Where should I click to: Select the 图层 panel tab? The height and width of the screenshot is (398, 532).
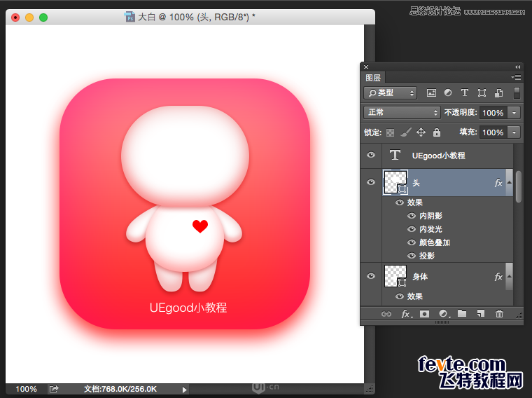(373, 78)
